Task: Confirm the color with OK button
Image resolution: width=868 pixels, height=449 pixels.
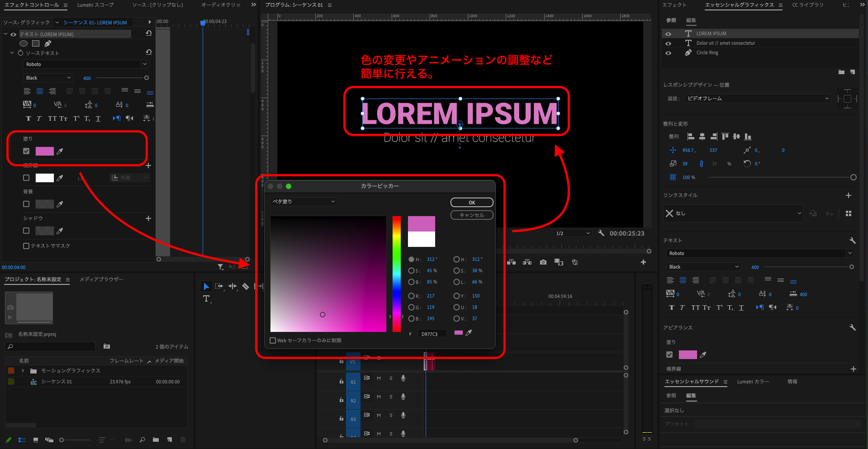Action: [471, 203]
